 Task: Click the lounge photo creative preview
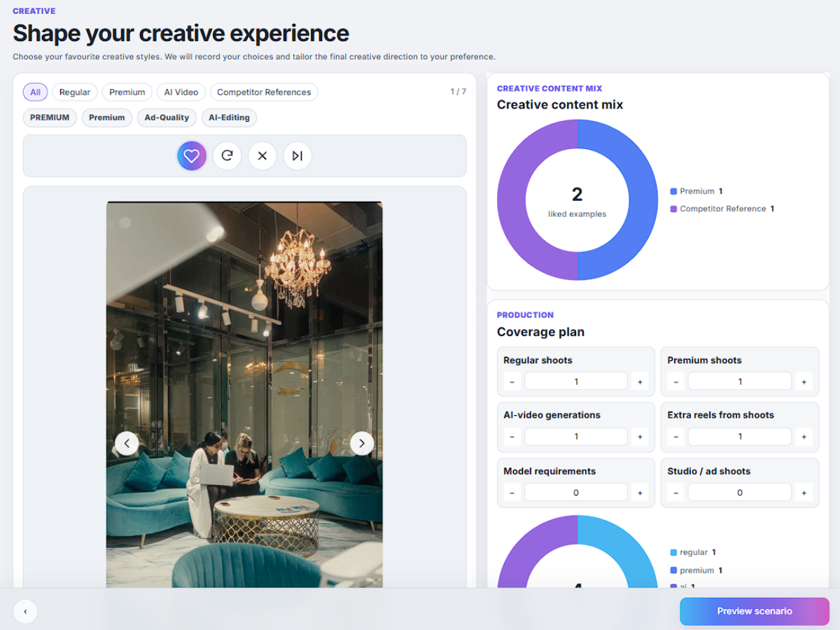pyautogui.click(x=244, y=395)
